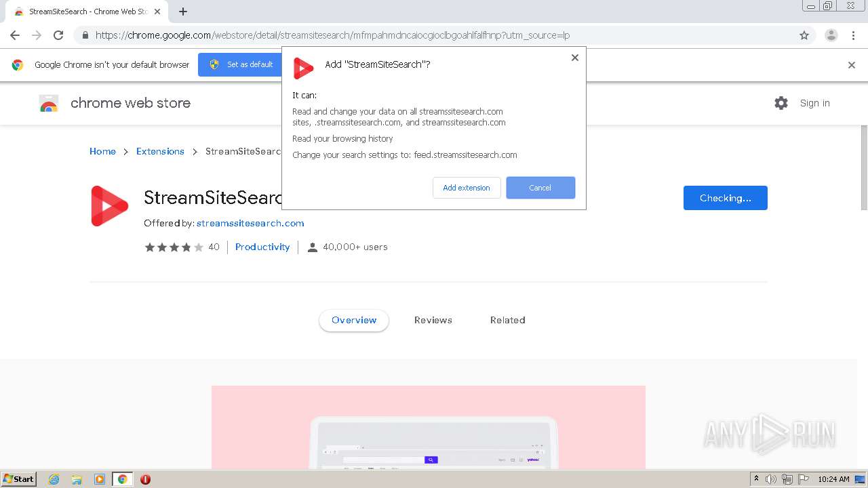
Task: Bookmark this page with the star icon
Action: click(804, 35)
